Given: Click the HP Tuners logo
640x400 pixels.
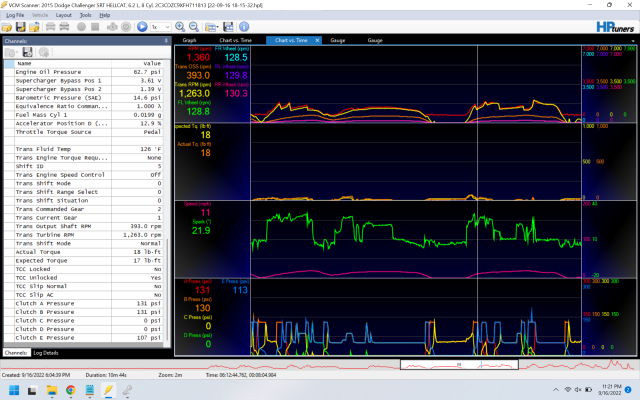Looking at the screenshot, I should pyautogui.click(x=615, y=27).
